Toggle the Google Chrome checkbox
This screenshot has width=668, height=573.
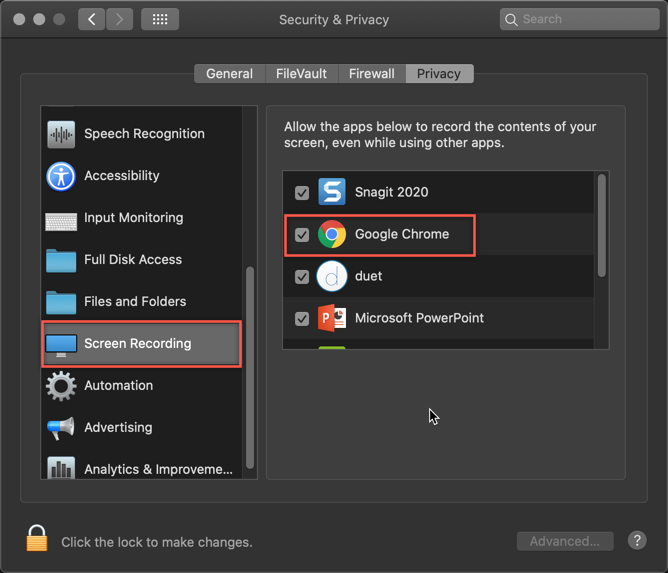tap(302, 235)
